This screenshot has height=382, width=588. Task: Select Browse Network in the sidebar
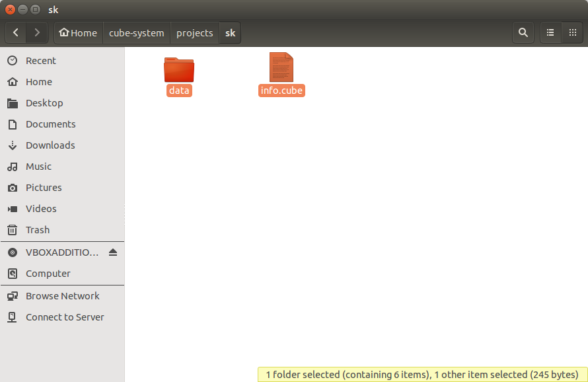(62, 296)
